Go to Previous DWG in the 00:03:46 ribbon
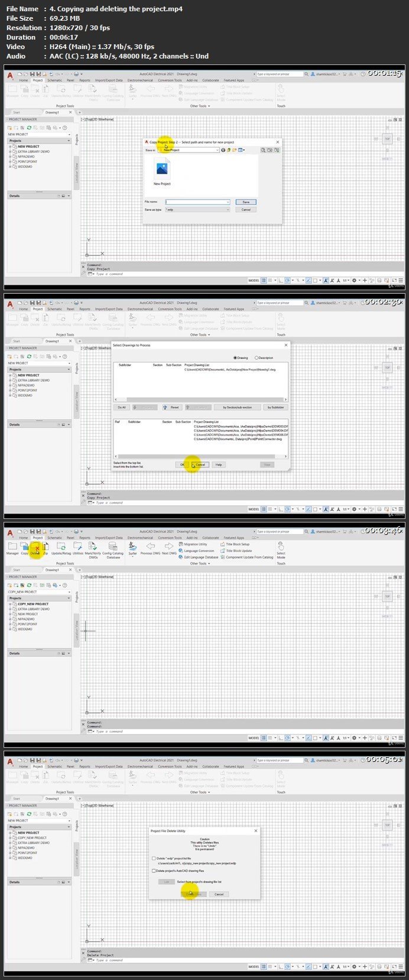 click(150, 547)
